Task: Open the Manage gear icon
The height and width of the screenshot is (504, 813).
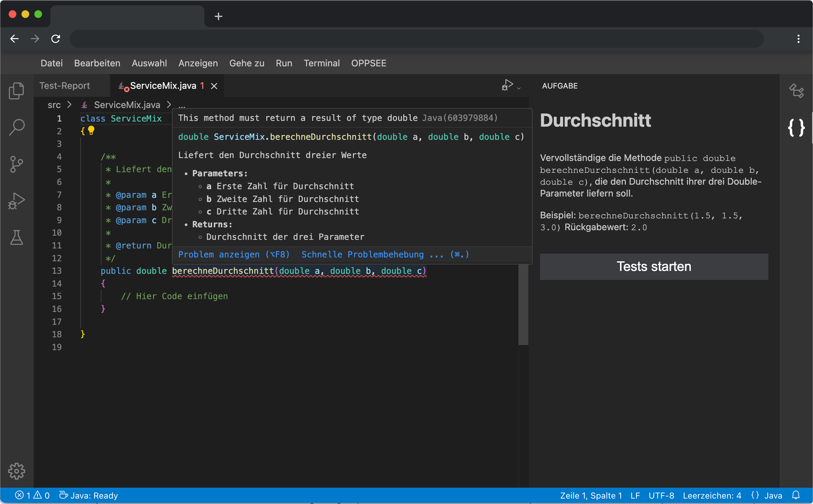Action: tap(16, 471)
